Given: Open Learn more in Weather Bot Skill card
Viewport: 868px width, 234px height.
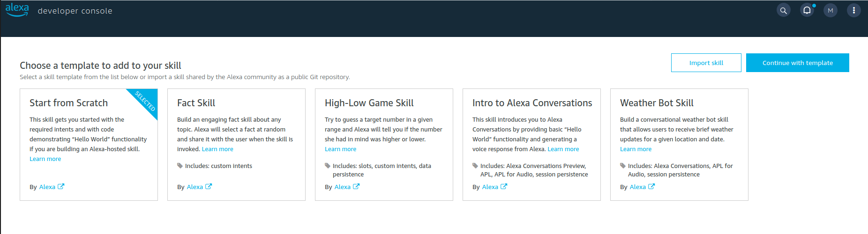Looking at the screenshot, I should coord(636,149).
